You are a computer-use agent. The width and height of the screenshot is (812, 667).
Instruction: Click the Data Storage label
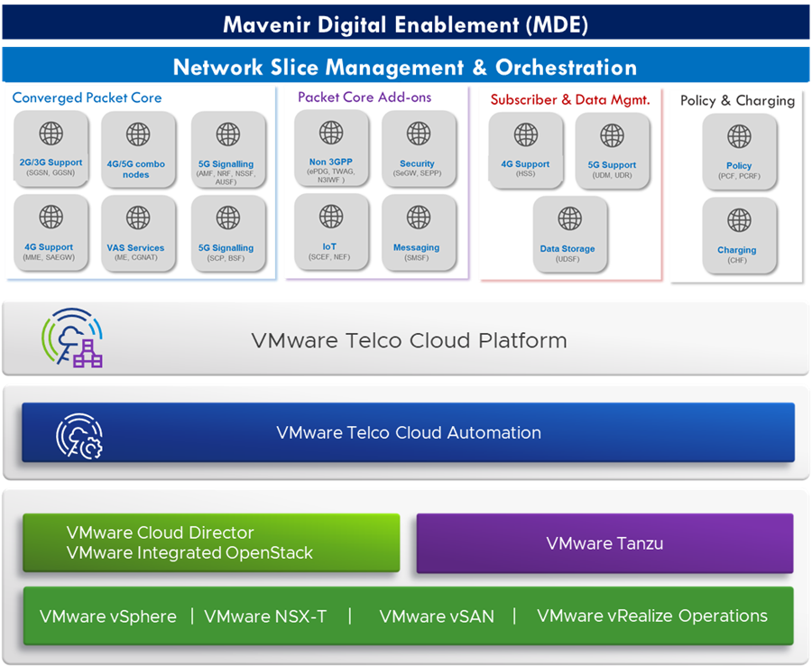[567, 249]
